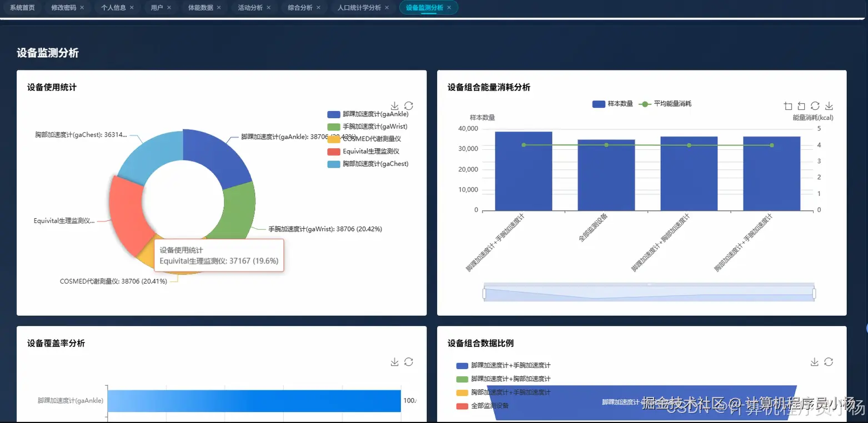Click the 设备覆盖率分析 card title
This screenshot has height=423, width=868.
point(56,343)
